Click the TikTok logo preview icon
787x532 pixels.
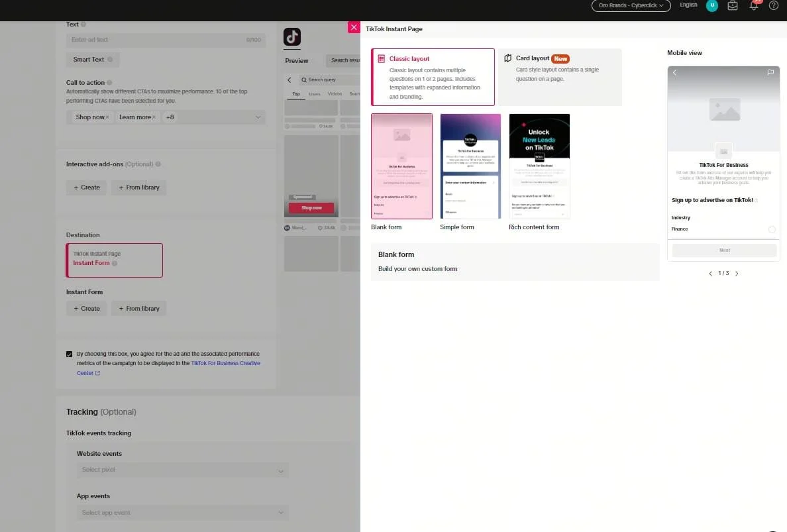tap(292, 36)
